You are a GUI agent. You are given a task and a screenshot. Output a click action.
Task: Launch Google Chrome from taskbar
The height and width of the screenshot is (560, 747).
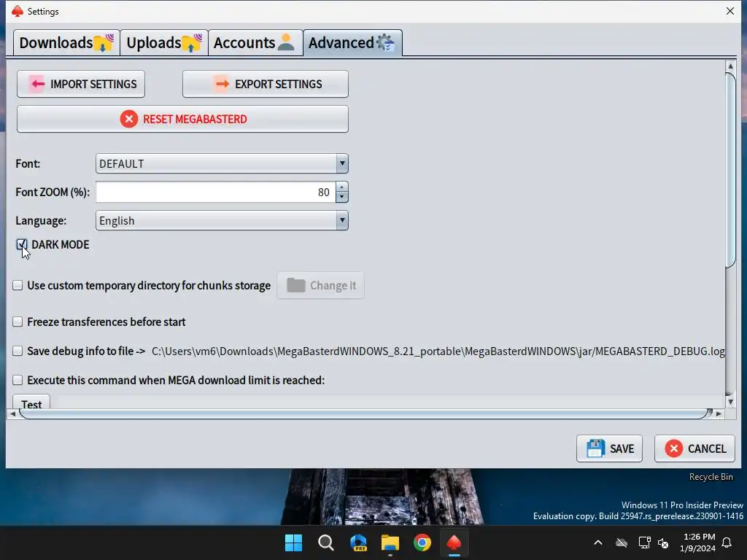(x=422, y=542)
